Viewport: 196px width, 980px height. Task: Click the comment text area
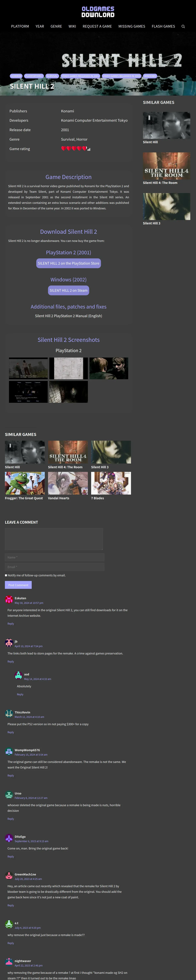tap(54, 539)
